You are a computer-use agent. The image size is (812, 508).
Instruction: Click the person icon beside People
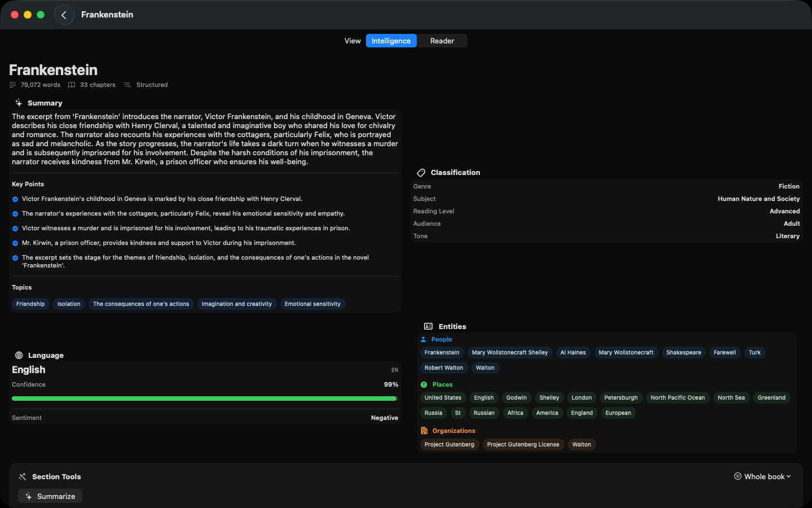(423, 339)
